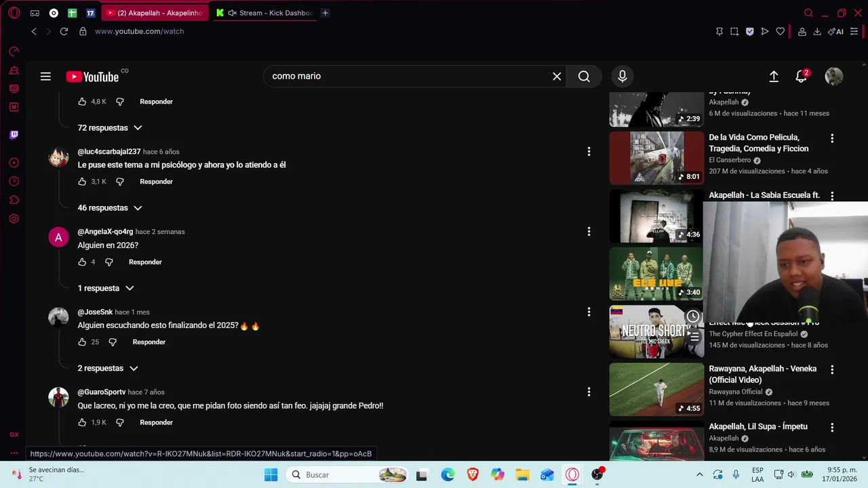The height and width of the screenshot is (488, 868).
Task: Open Microsoft Edge from the taskbar
Action: [448, 474]
